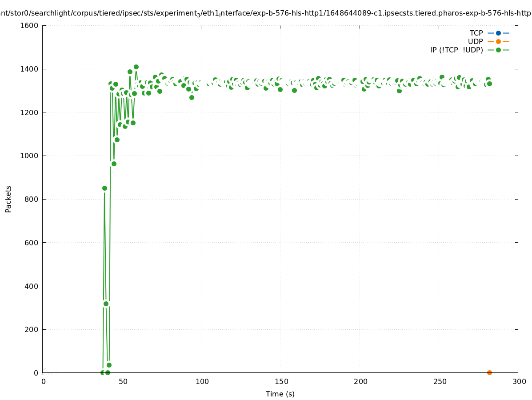Click the blue TCP legend marker
Viewport: 532px width, 400px height.
click(x=498, y=33)
